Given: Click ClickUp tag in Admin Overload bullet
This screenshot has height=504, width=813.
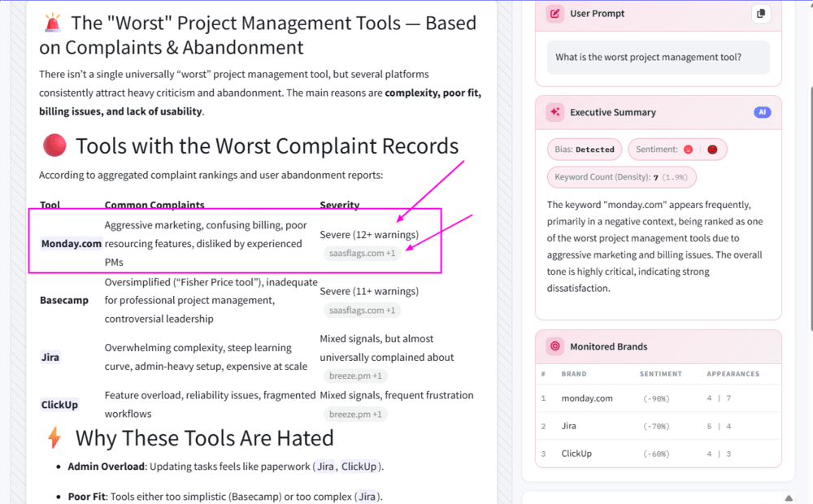Looking at the screenshot, I should 359,466.
